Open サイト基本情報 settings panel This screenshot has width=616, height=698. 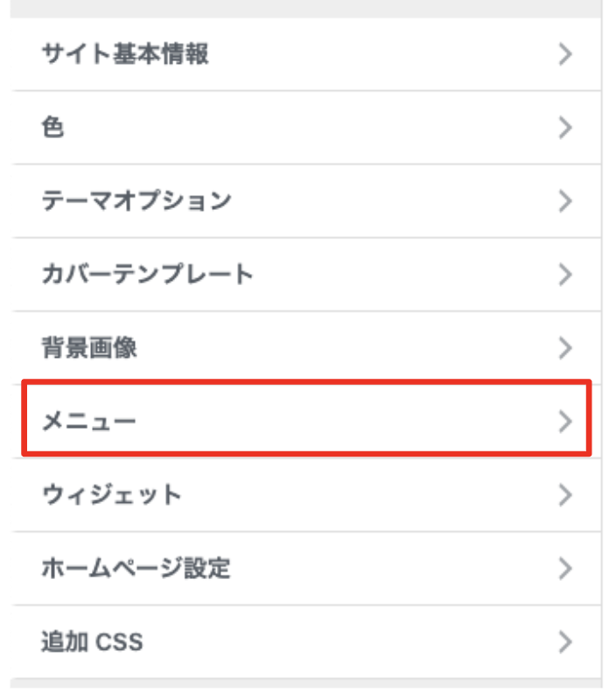coord(125,55)
